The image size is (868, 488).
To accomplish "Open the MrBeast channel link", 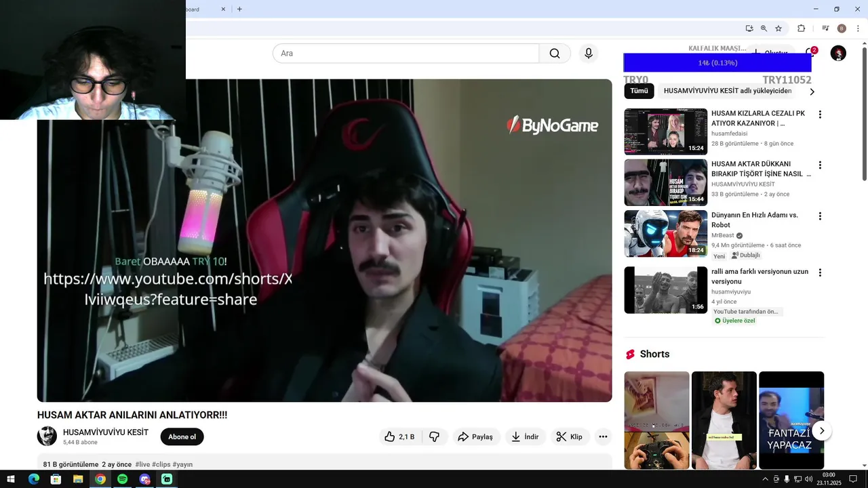I will point(722,235).
